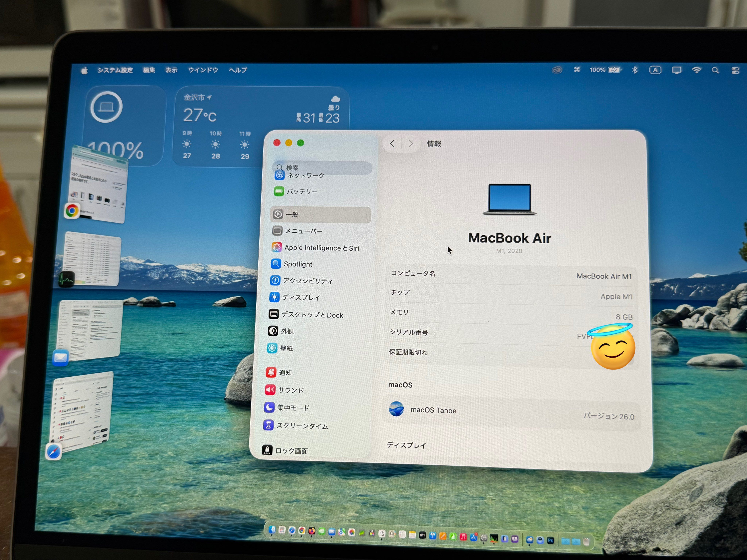Open Bluetooth menu bar icon
The width and height of the screenshot is (747, 560).
click(x=635, y=70)
